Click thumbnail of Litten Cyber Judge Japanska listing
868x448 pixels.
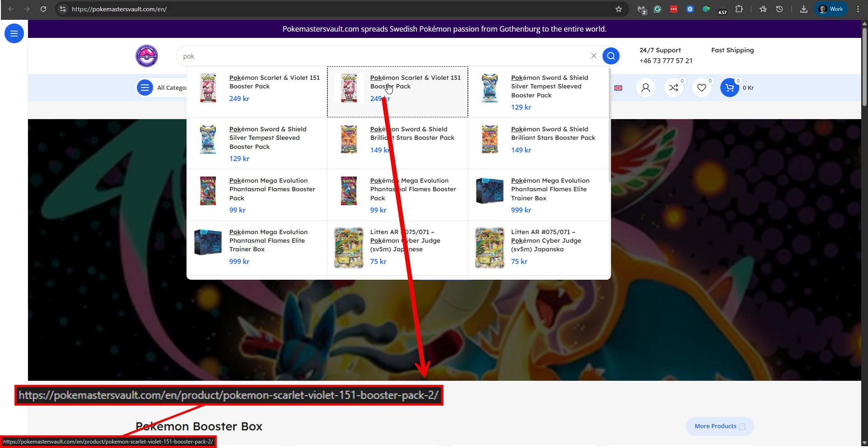tap(490, 248)
